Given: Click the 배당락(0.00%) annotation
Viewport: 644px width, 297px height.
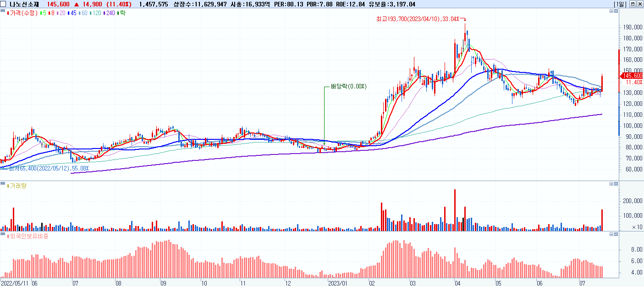Looking at the screenshot, I should pyautogui.click(x=348, y=86).
